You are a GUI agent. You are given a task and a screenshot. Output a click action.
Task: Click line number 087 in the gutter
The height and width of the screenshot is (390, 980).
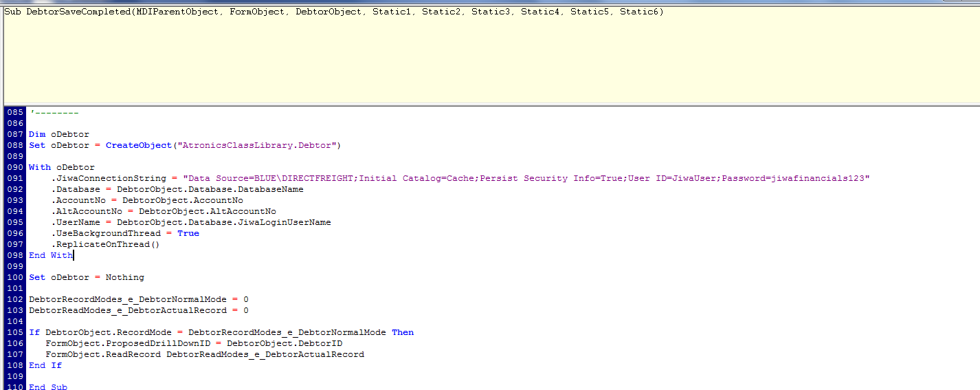14,134
